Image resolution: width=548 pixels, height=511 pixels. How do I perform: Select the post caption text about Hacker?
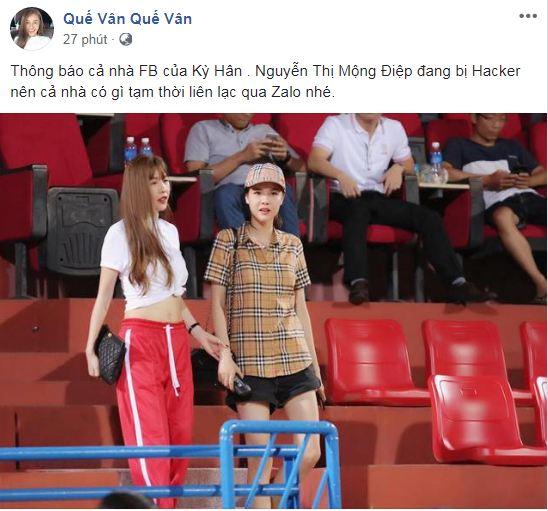point(266,81)
